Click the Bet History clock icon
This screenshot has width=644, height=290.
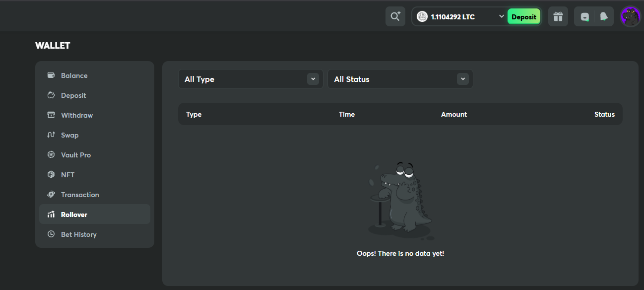[x=51, y=234]
